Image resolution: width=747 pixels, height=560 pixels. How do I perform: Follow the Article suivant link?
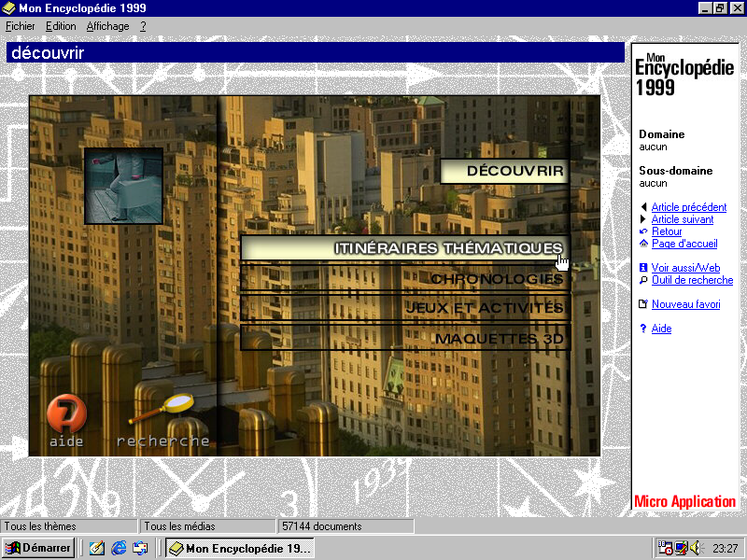(683, 219)
